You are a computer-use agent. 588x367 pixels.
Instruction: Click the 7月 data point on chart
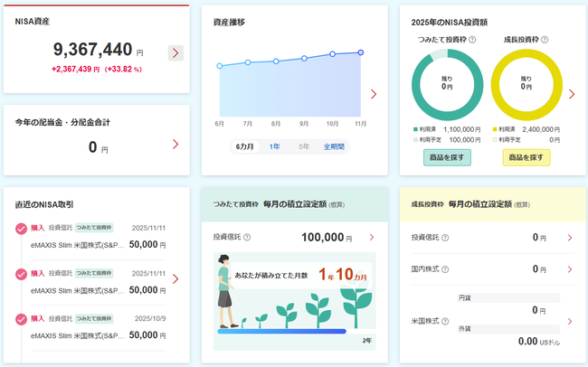click(x=248, y=62)
